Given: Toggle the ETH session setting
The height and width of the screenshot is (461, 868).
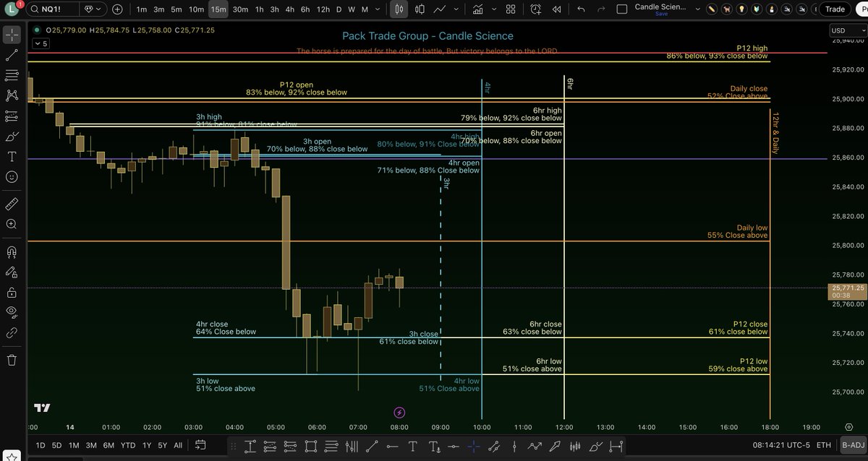Looking at the screenshot, I should click(x=824, y=446).
